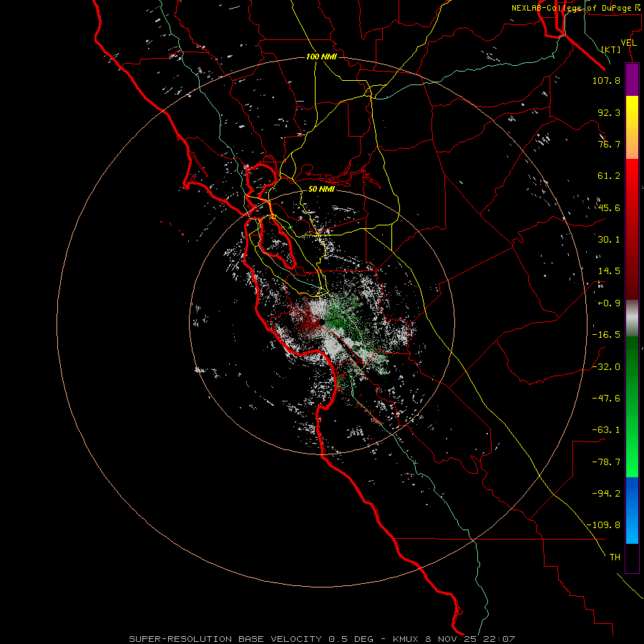Select the -94.2 scale value
This screenshot has width=644, height=644.
tap(606, 494)
